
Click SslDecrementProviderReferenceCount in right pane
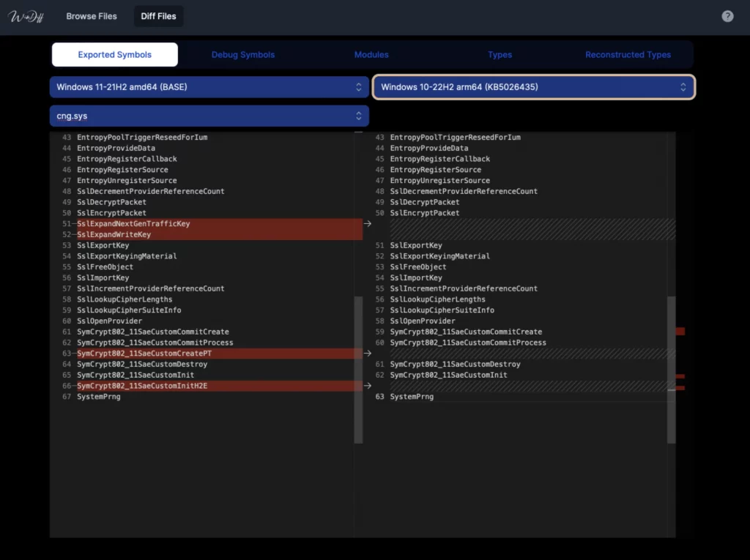tap(464, 191)
